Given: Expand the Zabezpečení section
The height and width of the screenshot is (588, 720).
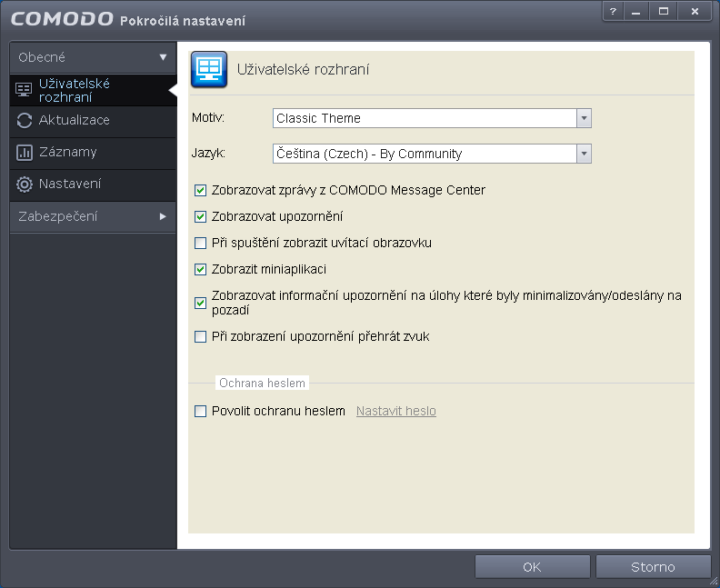Looking at the screenshot, I should click(x=93, y=216).
